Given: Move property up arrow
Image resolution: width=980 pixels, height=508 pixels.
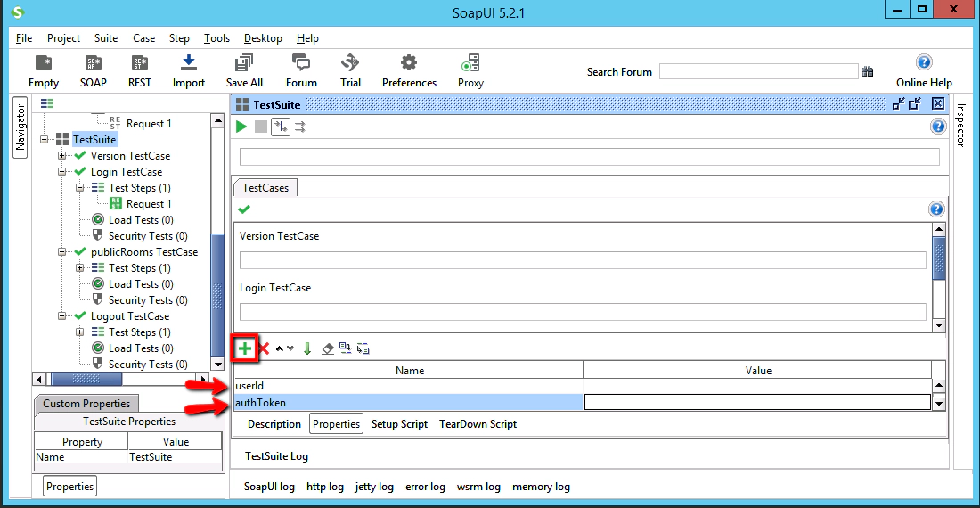Looking at the screenshot, I should tap(280, 348).
